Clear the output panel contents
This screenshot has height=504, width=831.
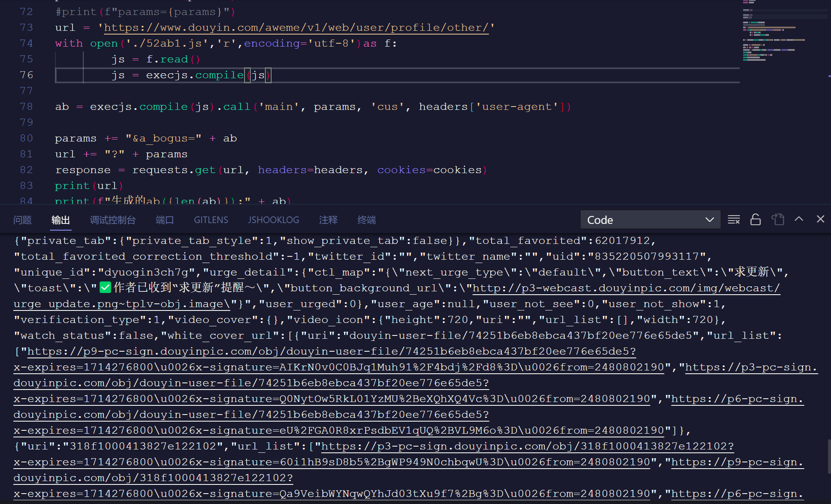point(734,219)
